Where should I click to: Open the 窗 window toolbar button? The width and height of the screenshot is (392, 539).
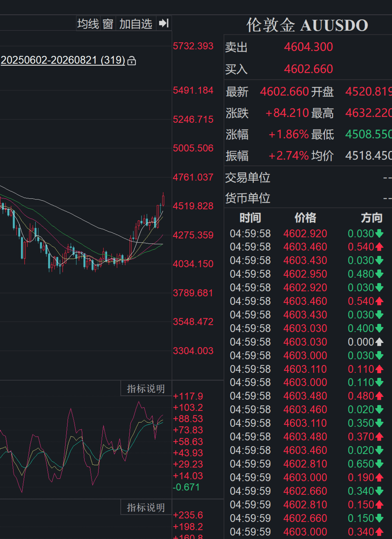point(108,24)
